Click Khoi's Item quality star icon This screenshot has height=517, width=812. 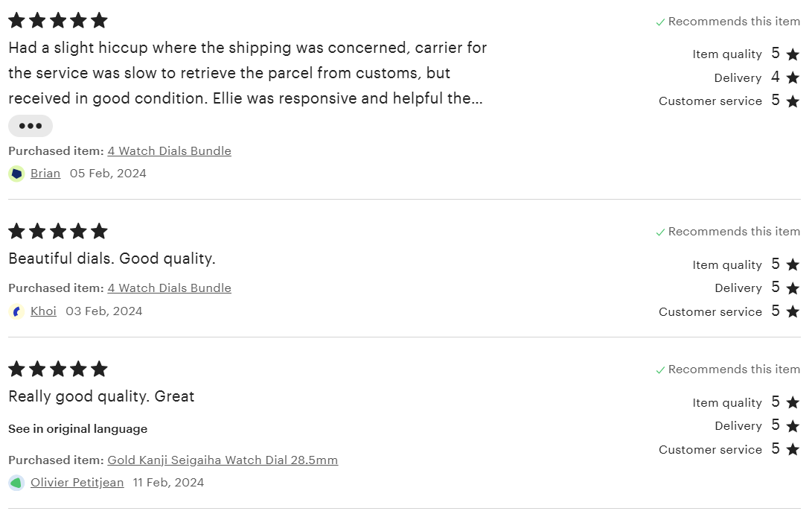click(793, 264)
